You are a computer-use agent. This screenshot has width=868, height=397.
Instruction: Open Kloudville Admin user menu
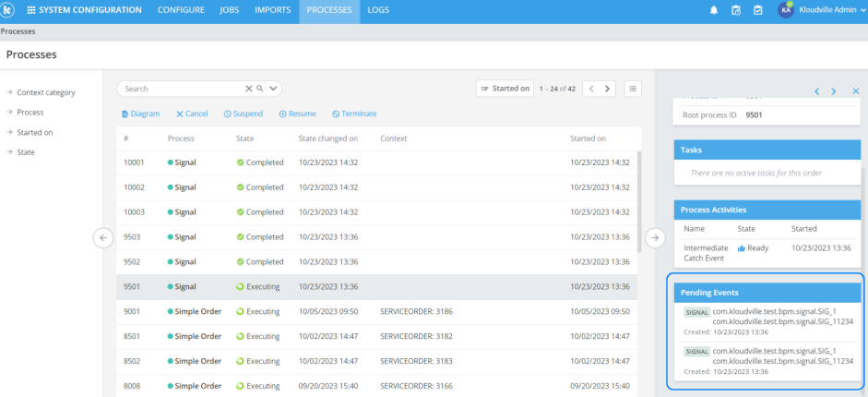coord(832,10)
